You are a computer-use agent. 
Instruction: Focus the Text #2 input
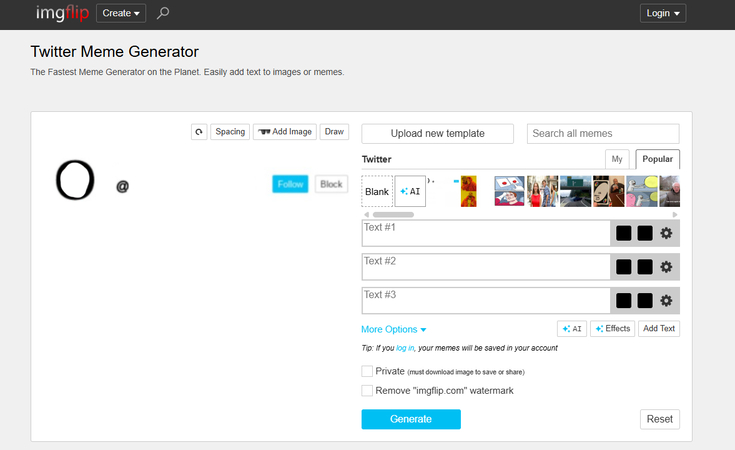pyautogui.click(x=486, y=267)
